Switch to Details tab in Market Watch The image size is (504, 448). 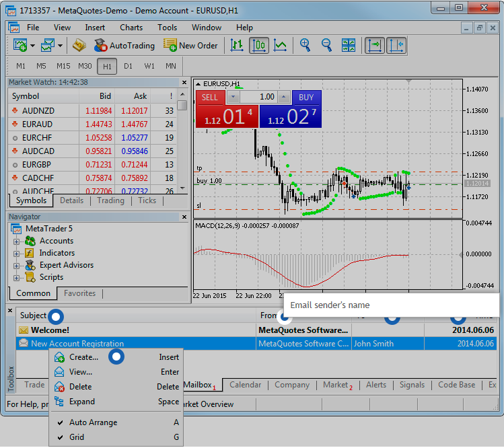(72, 200)
